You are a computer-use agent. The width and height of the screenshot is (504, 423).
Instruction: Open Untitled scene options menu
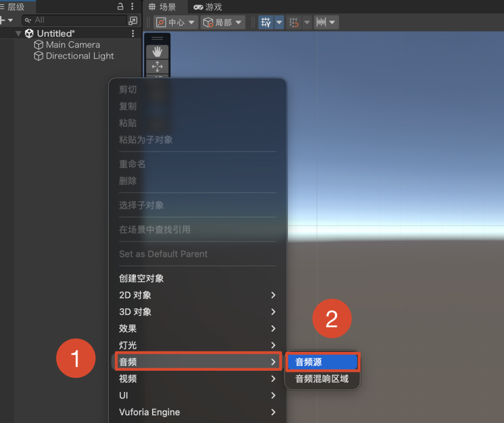click(133, 33)
